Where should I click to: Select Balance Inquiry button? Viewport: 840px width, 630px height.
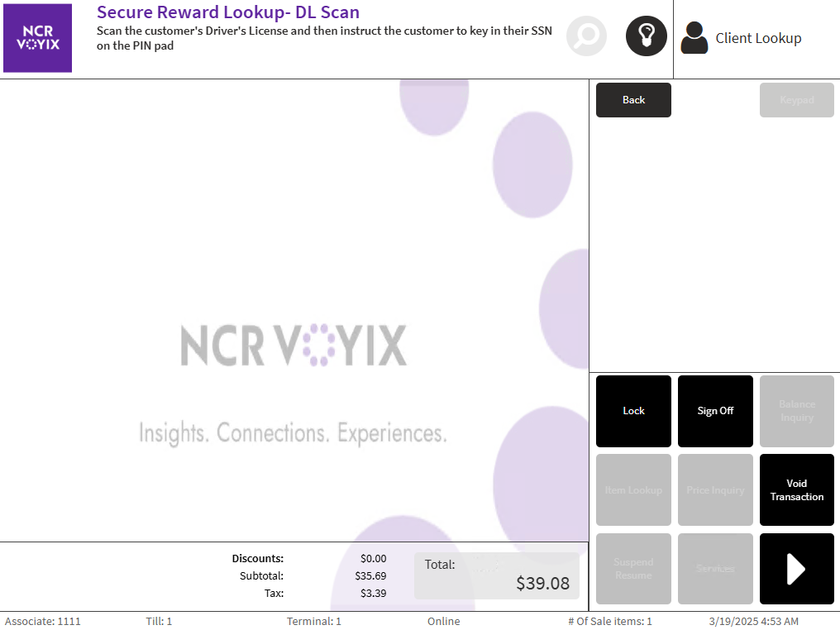pos(797,411)
